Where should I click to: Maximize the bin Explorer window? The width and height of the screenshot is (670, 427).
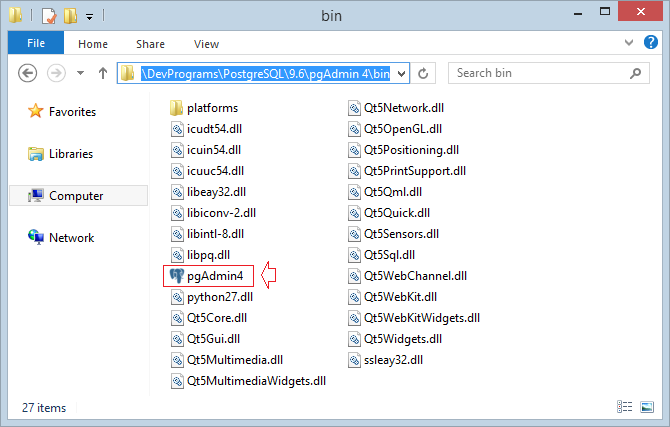pyautogui.click(x=605, y=12)
